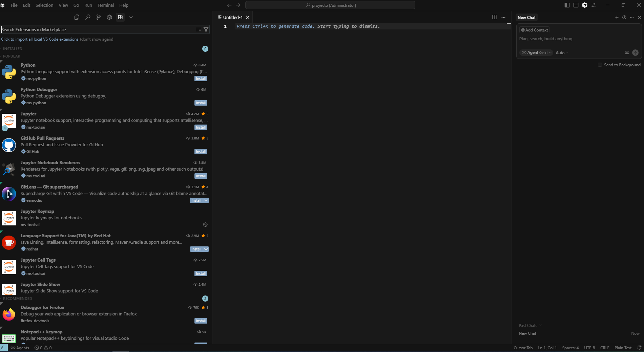The width and height of the screenshot is (644, 352).
Task: Dismiss with don't show again link
Action: 97,39
